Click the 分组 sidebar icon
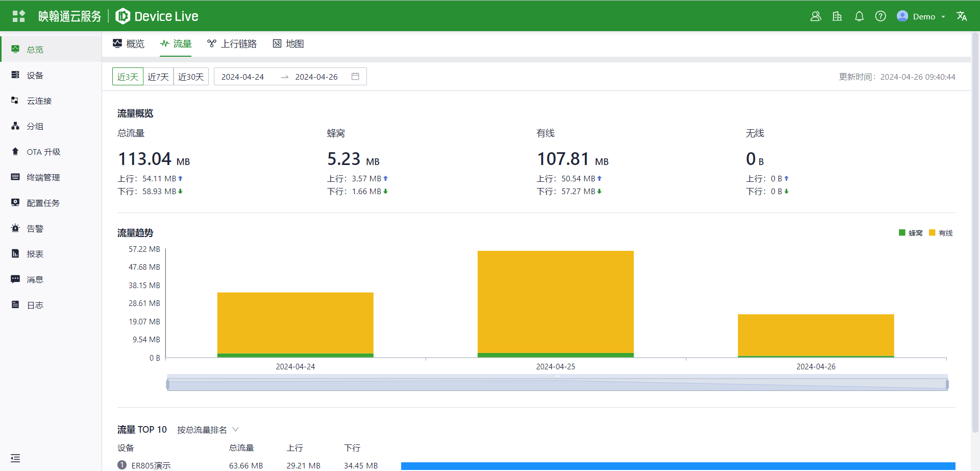The width and height of the screenshot is (980, 471). pos(15,126)
